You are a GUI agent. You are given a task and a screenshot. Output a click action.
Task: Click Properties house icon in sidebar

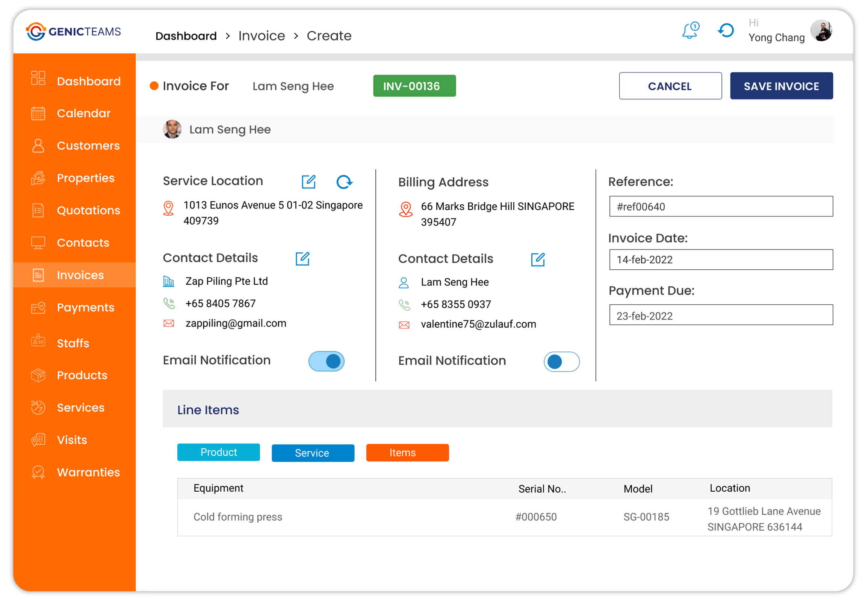[x=38, y=178]
